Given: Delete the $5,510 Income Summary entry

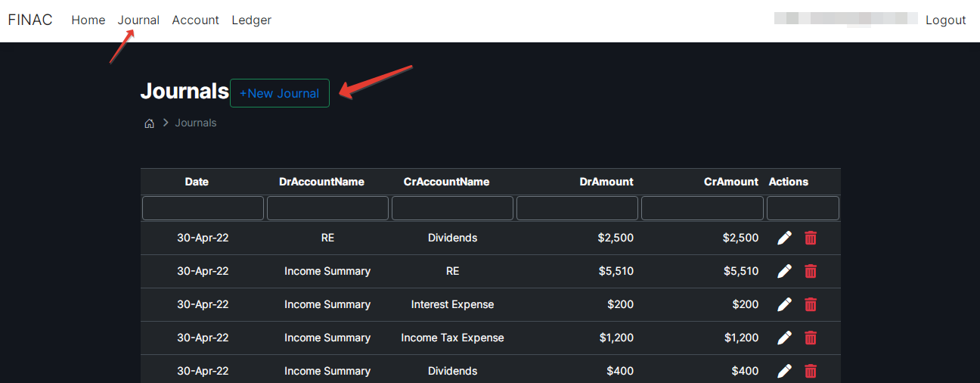Looking at the screenshot, I should [x=811, y=271].
